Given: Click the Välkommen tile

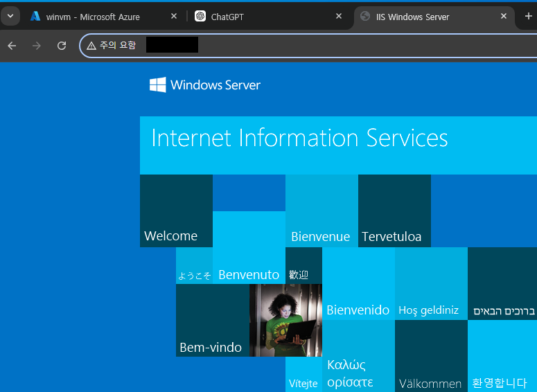Looking at the screenshot, I should pyautogui.click(x=431, y=356).
